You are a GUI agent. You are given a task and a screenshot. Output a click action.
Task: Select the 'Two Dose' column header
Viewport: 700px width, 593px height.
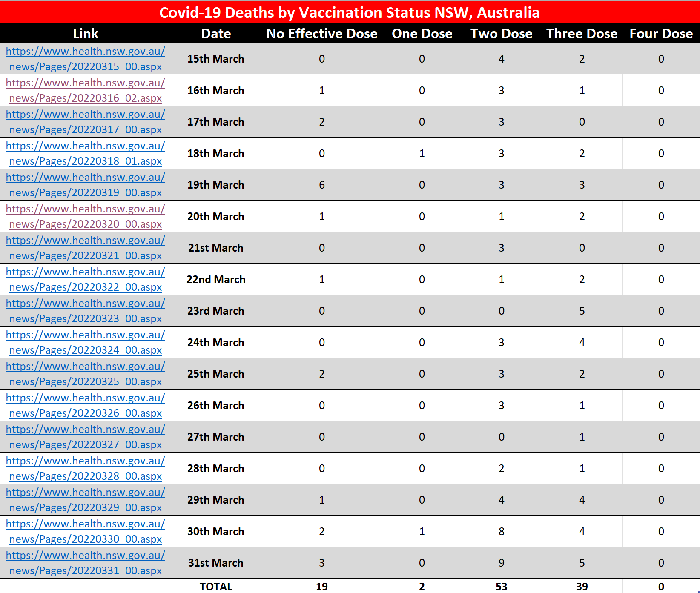tap(501, 34)
